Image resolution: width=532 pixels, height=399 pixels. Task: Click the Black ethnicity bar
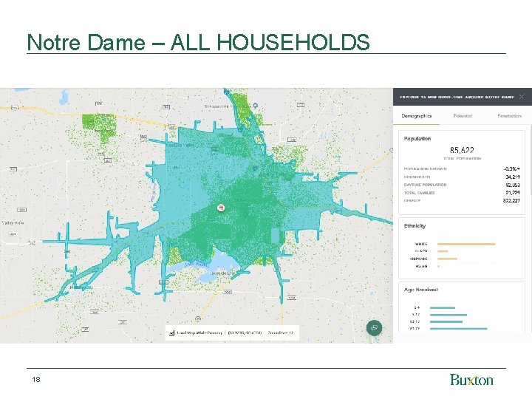[443, 251]
